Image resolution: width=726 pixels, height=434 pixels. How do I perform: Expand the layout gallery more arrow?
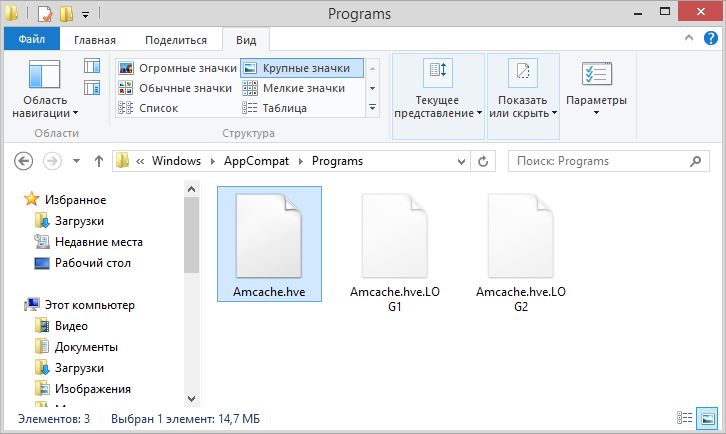[372, 108]
